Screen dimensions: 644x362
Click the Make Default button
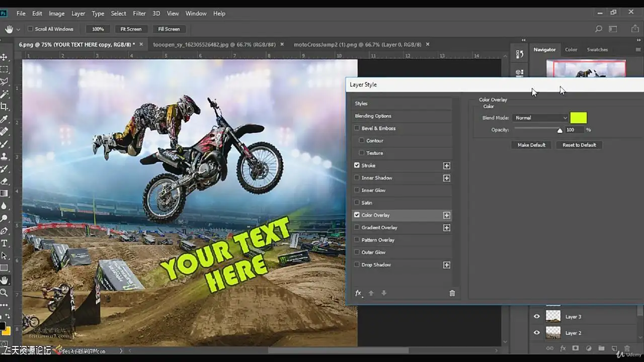click(x=531, y=145)
